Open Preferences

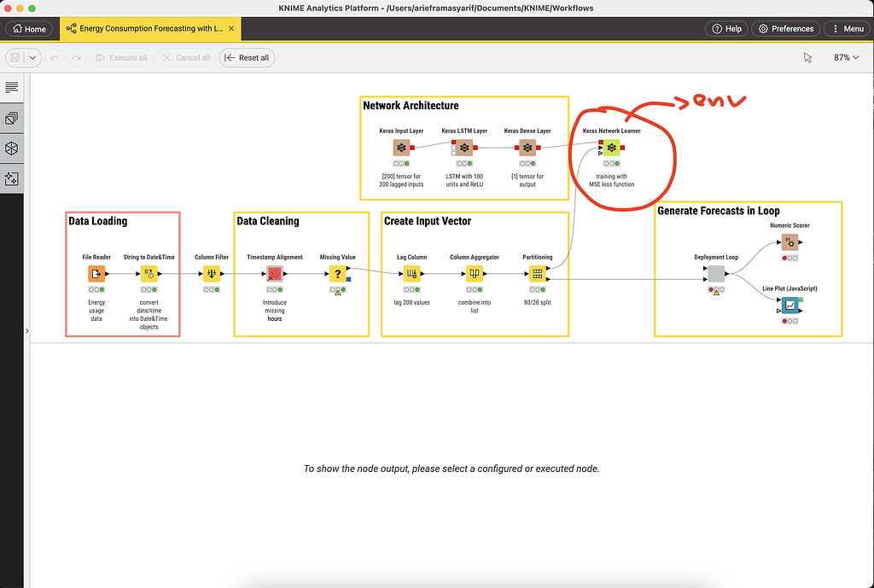[x=785, y=28]
